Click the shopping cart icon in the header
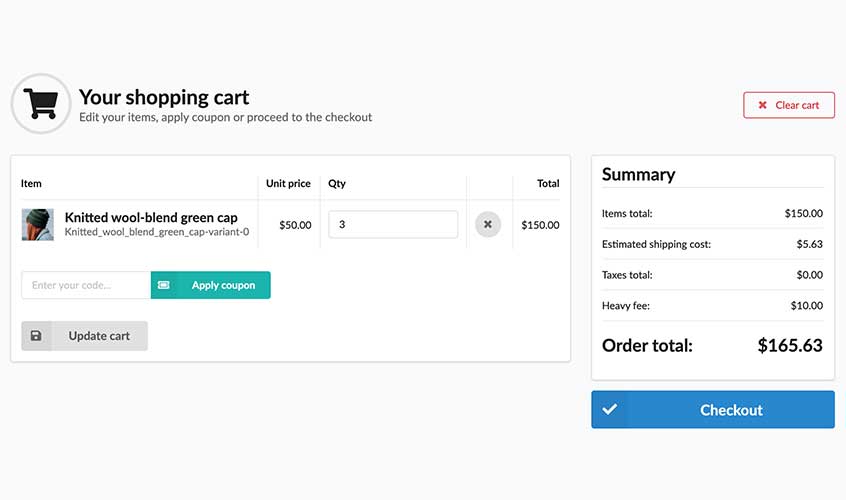846x500 pixels. tap(40, 104)
